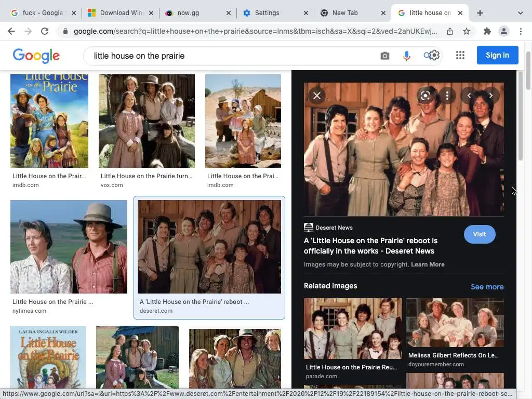
Task: Click the Google Lens icon on preview image
Action: point(425,96)
